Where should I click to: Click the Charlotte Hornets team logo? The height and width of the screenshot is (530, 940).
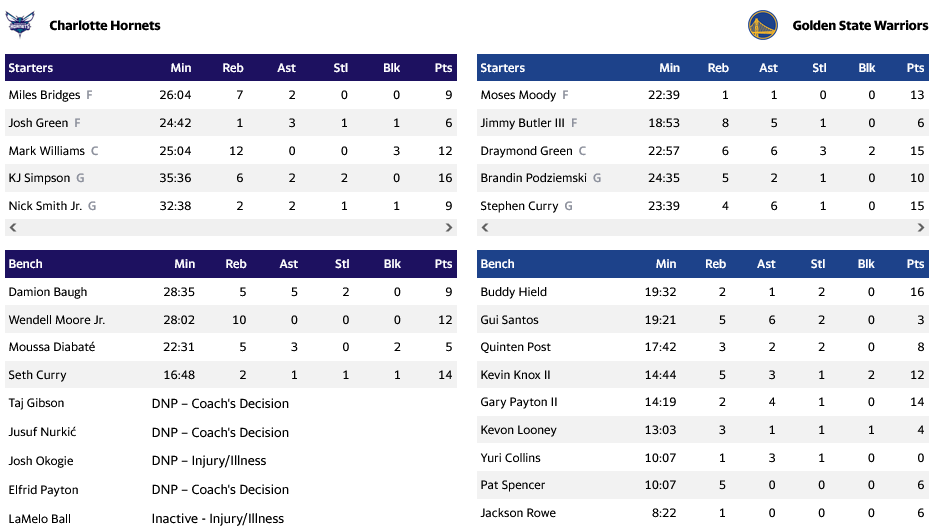click(20, 25)
